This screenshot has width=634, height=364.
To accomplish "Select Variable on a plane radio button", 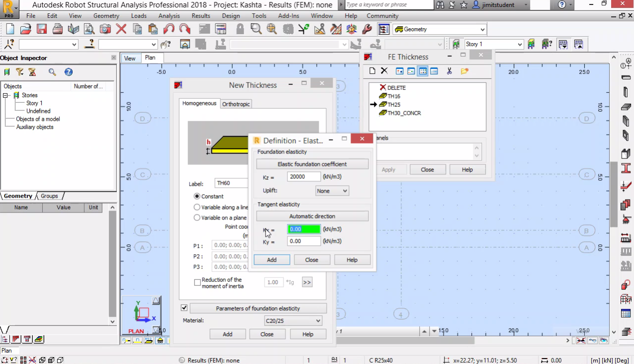I will (x=197, y=218).
